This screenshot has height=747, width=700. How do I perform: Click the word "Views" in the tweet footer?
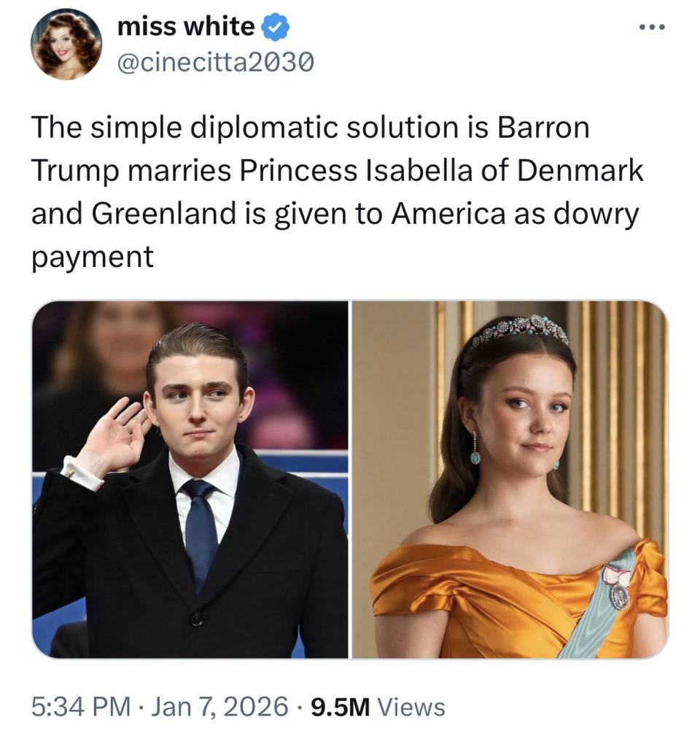tap(411, 707)
